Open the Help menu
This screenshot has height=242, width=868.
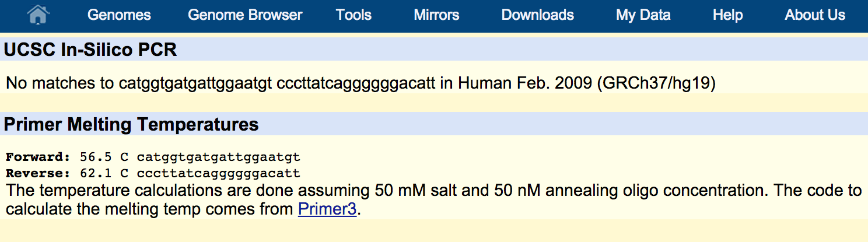click(727, 15)
